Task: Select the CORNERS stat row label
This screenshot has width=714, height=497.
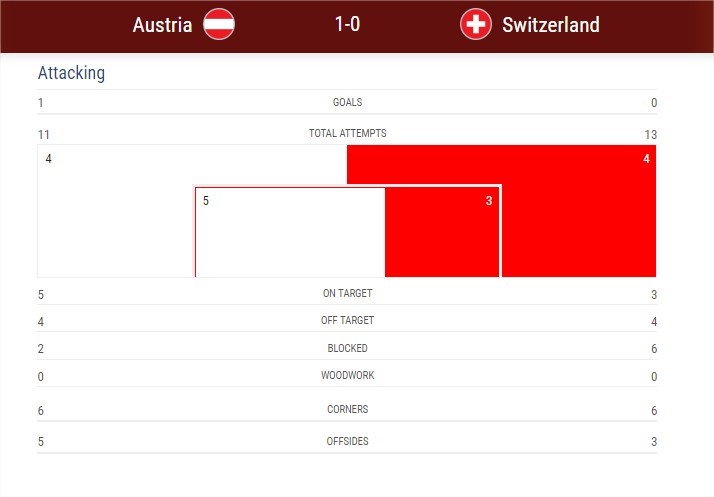Action: pyautogui.click(x=347, y=409)
